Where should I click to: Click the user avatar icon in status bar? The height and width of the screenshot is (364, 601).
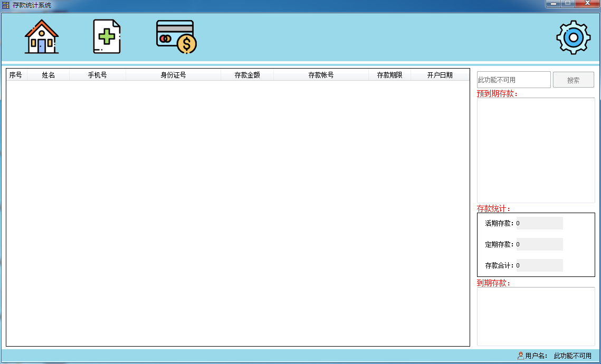click(520, 356)
